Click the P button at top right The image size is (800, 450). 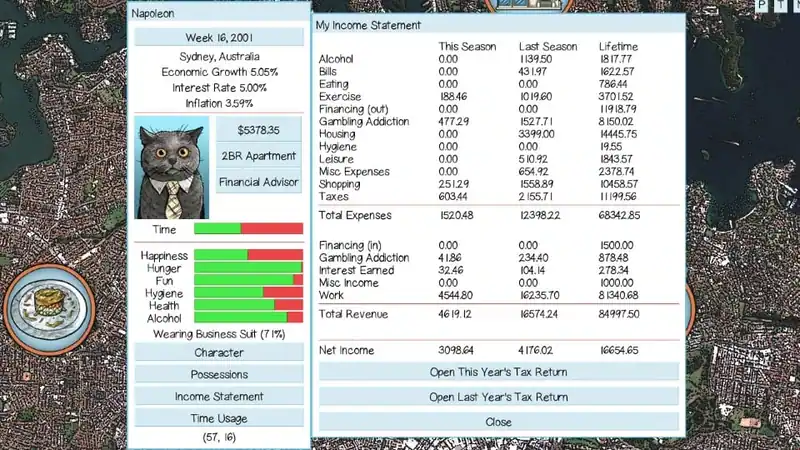762,5
